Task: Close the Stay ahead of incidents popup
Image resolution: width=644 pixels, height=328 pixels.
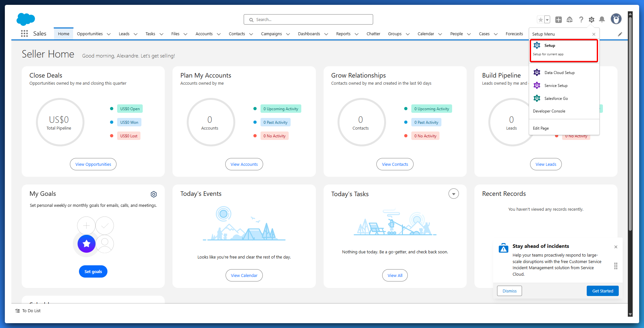Action: tap(616, 247)
